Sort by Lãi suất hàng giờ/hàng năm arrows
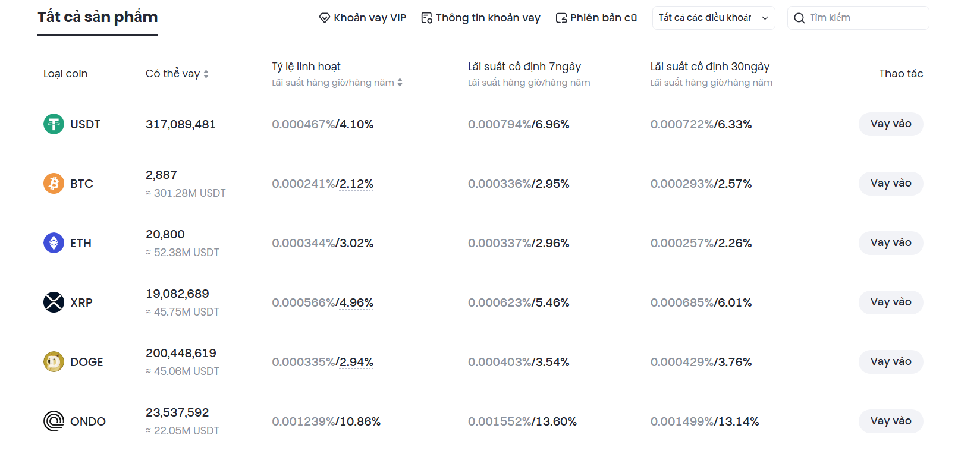Viewport: 980px width, 457px height. click(400, 83)
